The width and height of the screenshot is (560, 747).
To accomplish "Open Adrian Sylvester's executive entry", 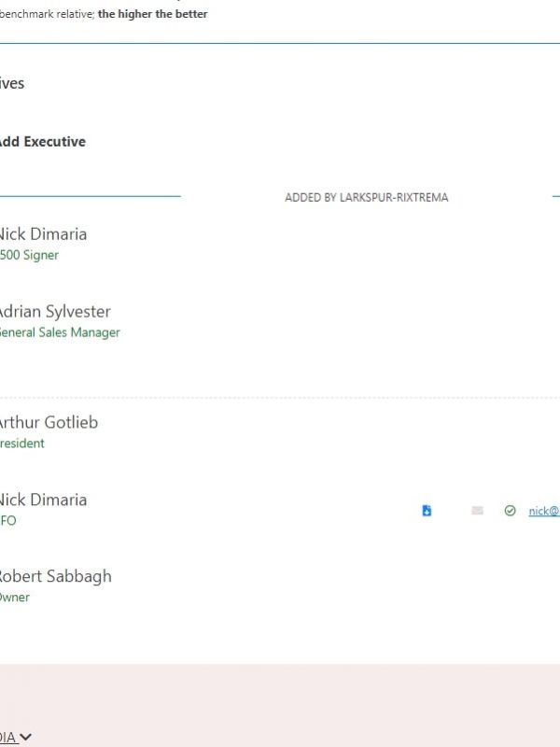I will click(x=53, y=311).
